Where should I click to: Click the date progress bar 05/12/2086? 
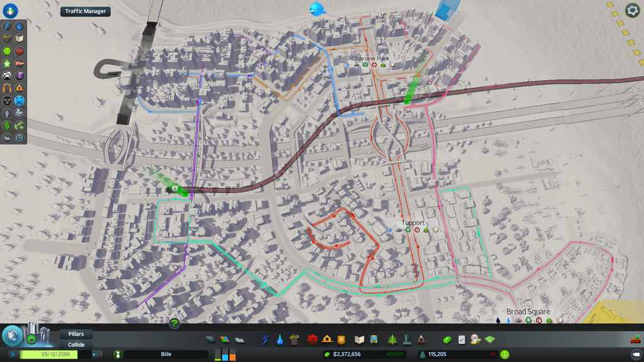55,354
